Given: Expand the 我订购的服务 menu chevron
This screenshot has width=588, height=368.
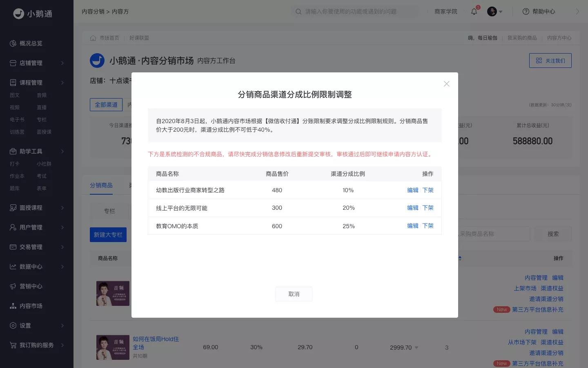Looking at the screenshot, I should 62,345.
